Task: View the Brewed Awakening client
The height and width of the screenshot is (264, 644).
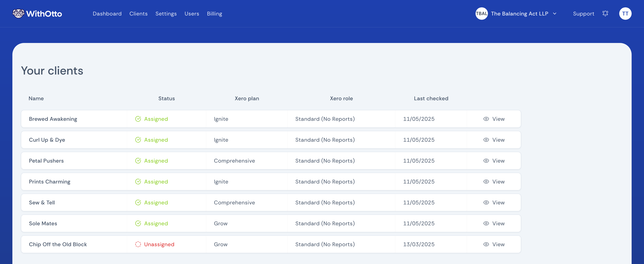Action: pyautogui.click(x=494, y=119)
